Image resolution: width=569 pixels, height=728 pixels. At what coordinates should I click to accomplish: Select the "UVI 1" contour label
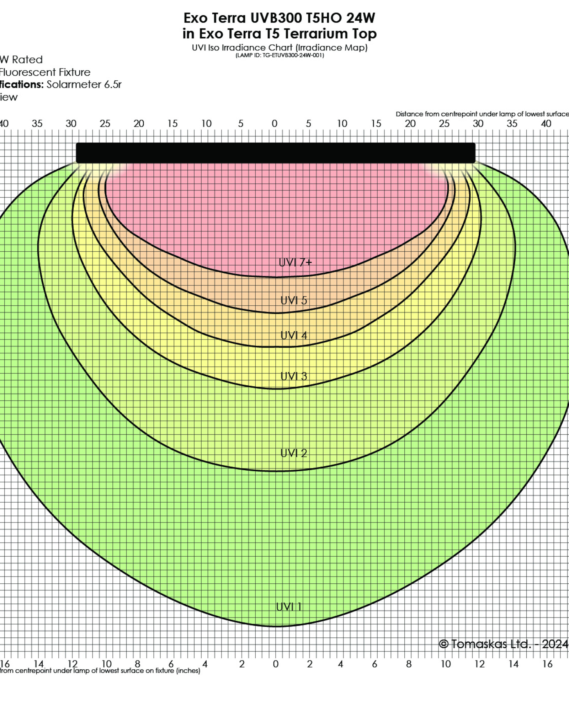click(289, 607)
